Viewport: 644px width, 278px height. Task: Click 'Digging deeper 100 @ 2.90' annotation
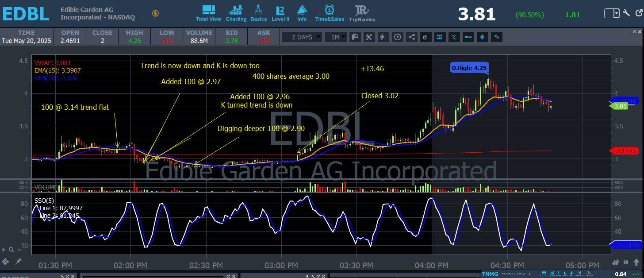[x=261, y=128]
